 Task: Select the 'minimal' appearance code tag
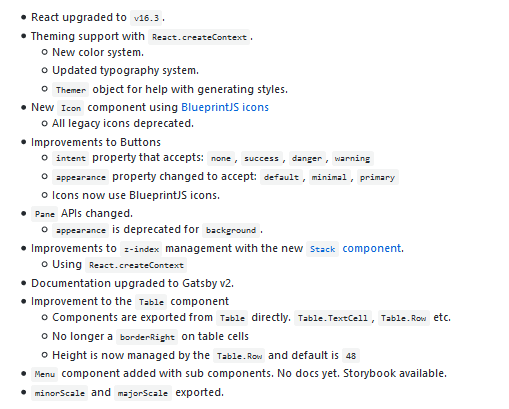329,177
